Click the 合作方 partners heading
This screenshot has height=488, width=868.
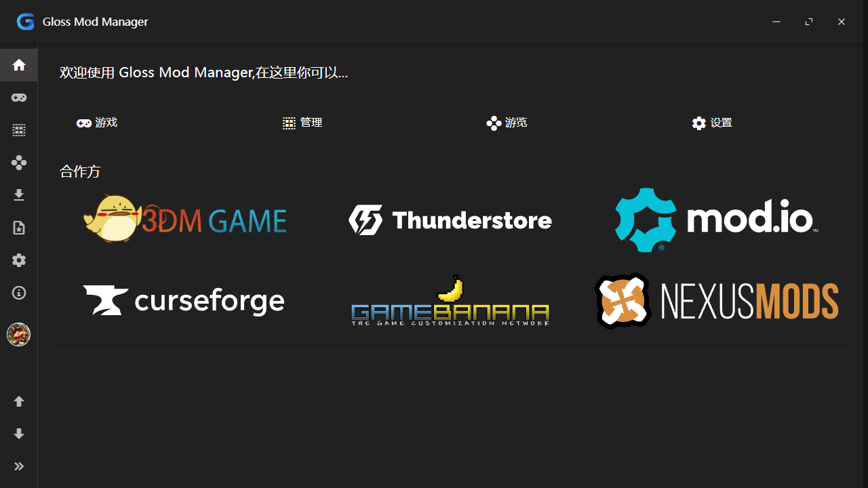80,171
